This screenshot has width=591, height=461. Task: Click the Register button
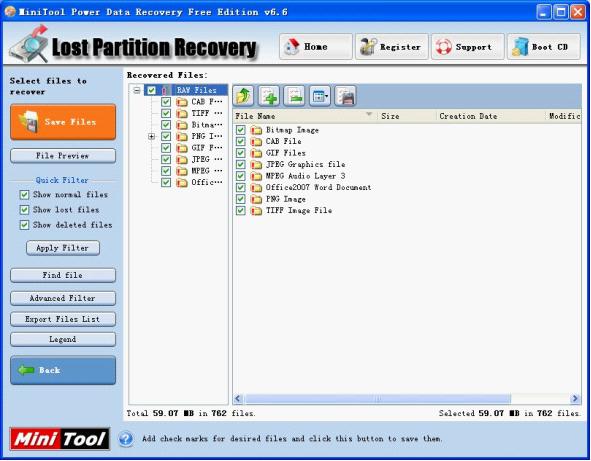(392, 47)
